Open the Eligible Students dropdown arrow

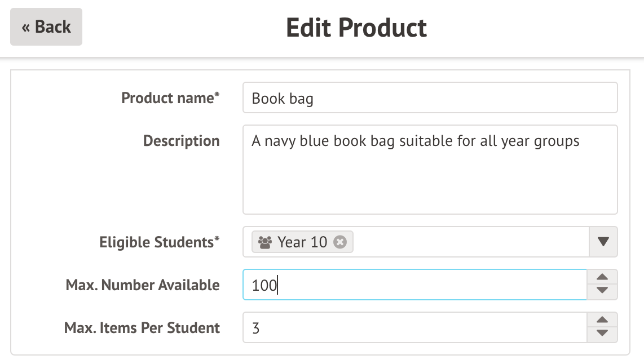(x=603, y=242)
